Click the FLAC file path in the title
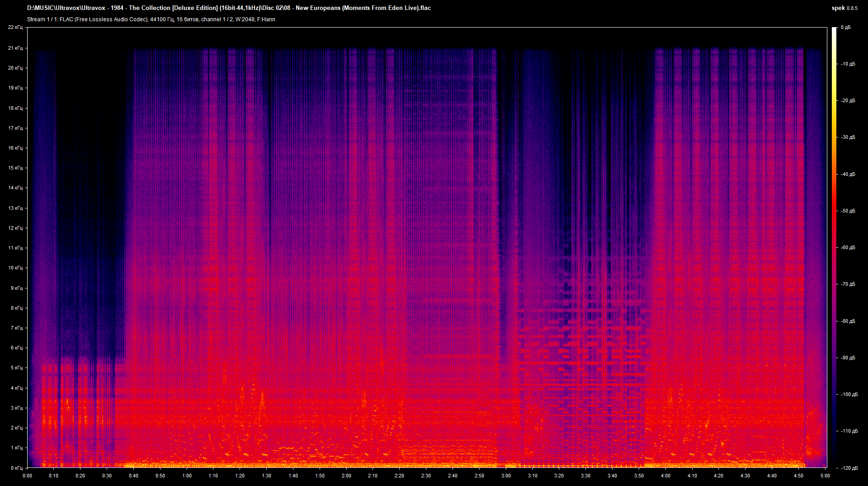The image size is (868, 486). pyautogui.click(x=226, y=8)
